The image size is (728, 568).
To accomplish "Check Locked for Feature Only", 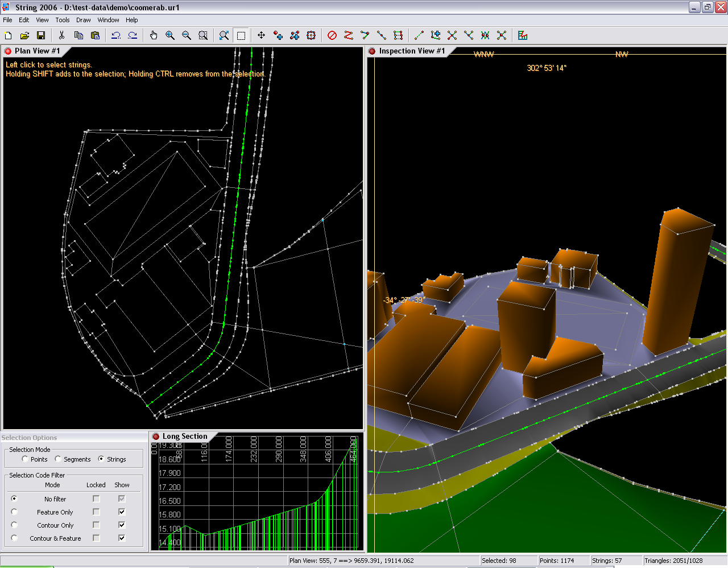I will (96, 512).
